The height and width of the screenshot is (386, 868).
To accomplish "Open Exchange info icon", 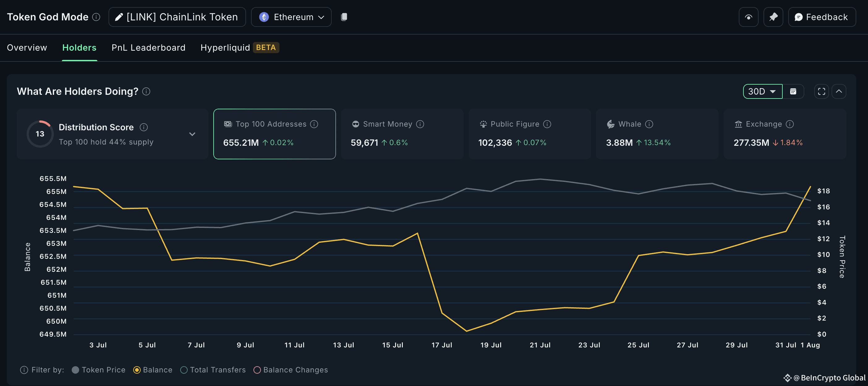I will coord(789,124).
